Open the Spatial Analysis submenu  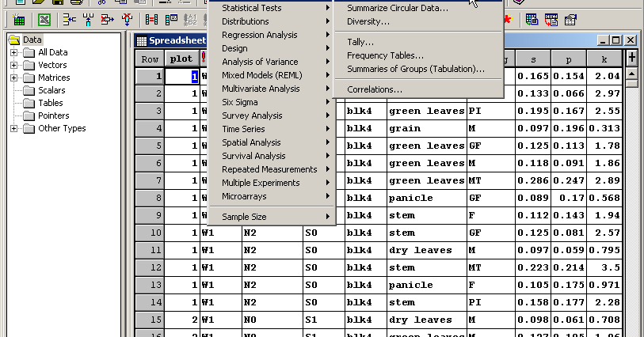[x=272, y=142]
